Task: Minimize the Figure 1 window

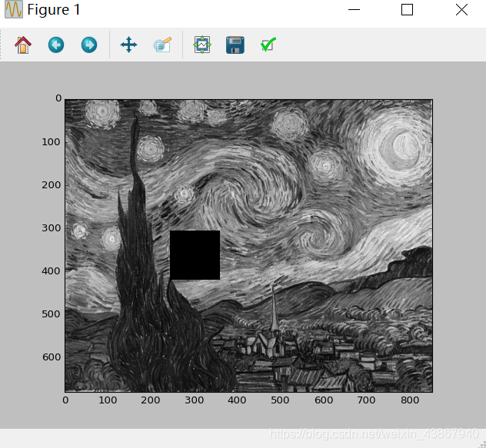Action: (354, 9)
